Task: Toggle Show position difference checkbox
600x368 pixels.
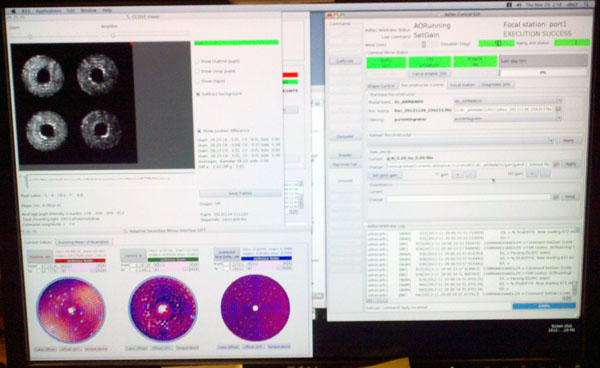Action: [x=199, y=131]
